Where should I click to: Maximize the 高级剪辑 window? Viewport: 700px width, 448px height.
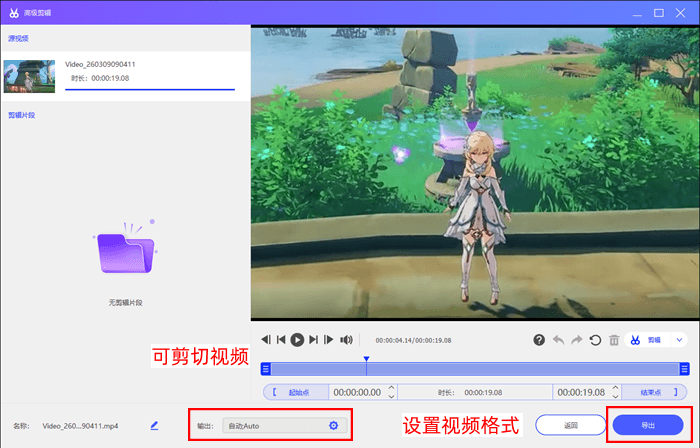click(x=659, y=13)
